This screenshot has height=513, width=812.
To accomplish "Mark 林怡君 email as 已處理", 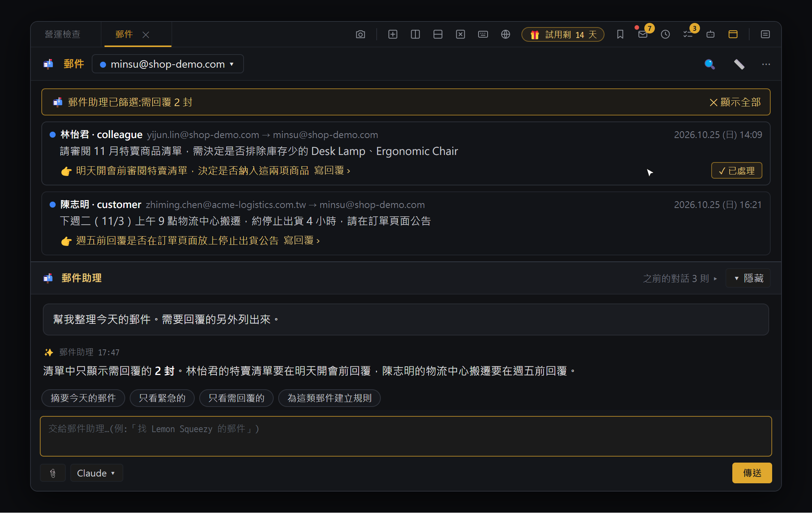I will (736, 171).
